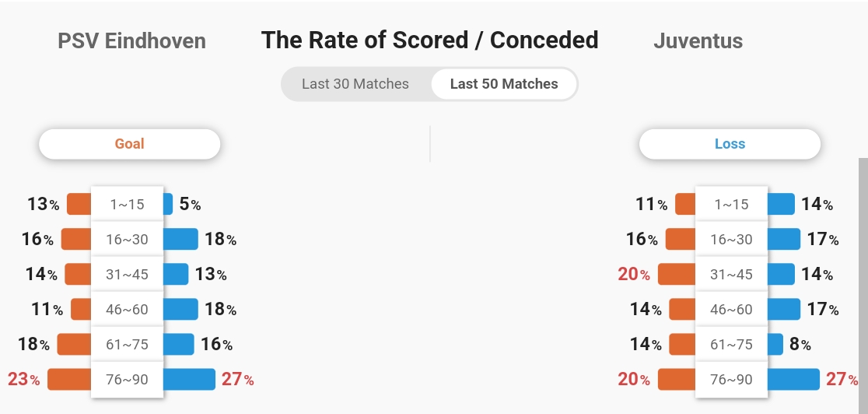The image size is (868, 414).
Task: Click The Rate of Scored / Conceded heading
Action: 429,40
